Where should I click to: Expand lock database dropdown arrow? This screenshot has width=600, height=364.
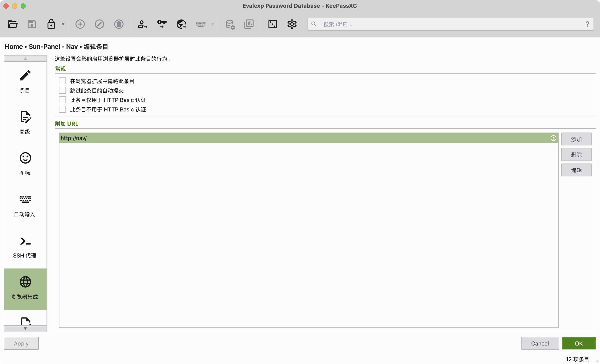63,24
